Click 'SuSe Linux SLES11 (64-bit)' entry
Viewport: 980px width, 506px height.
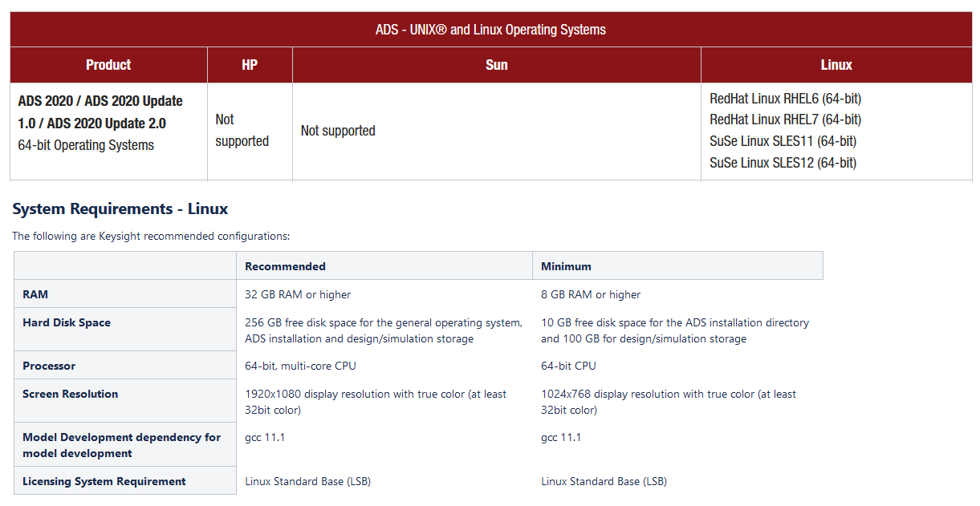783,141
